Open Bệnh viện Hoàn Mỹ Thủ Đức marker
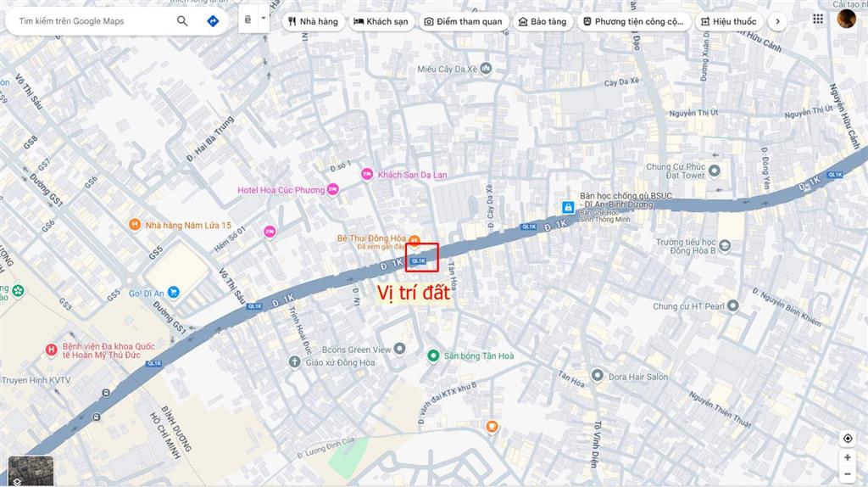868x487 pixels. pos(51,350)
